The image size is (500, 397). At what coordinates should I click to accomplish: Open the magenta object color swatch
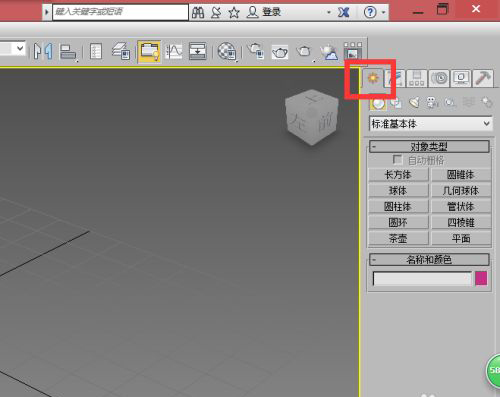(481, 278)
